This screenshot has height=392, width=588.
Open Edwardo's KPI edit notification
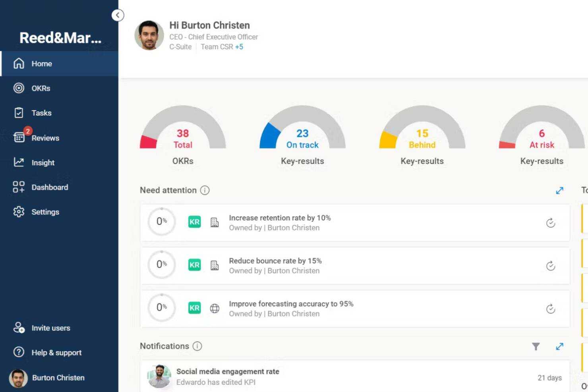(x=228, y=376)
